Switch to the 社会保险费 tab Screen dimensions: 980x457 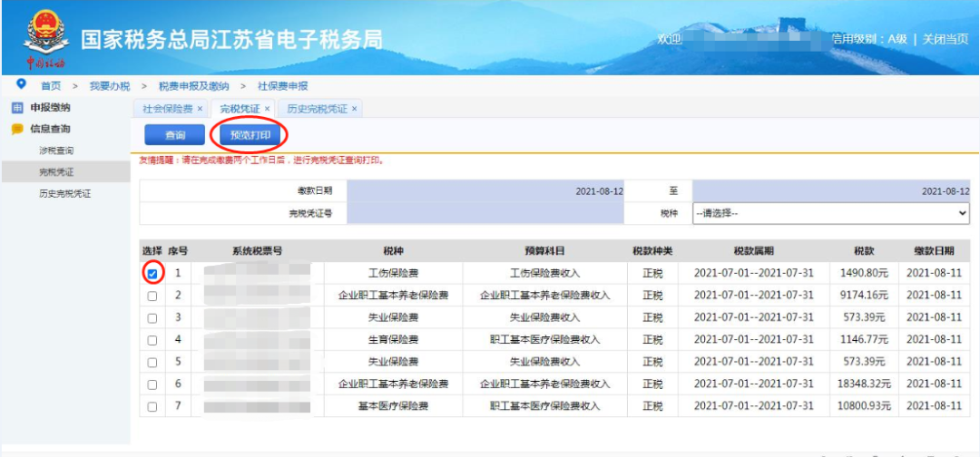168,109
